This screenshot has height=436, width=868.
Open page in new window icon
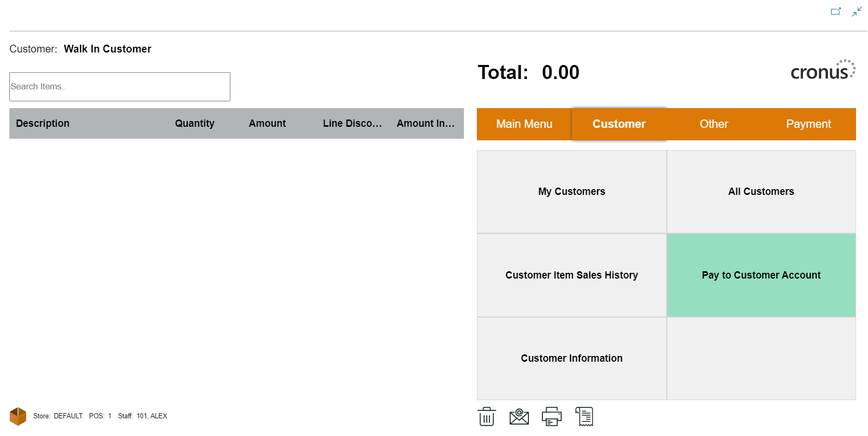(835, 11)
